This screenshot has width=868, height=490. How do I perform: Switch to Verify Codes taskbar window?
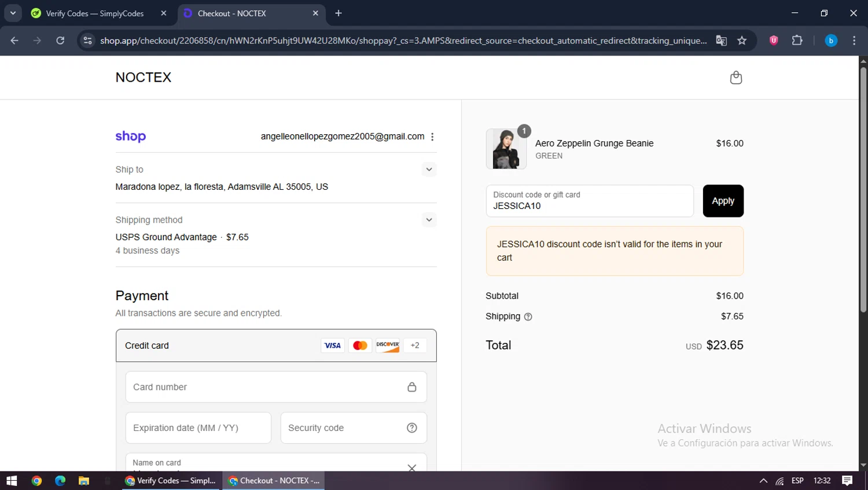click(171, 481)
